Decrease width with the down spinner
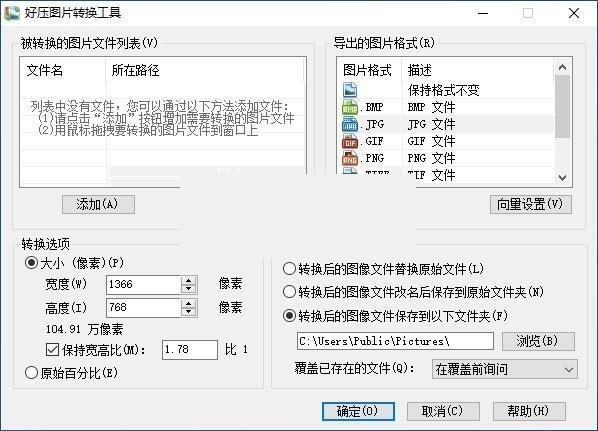598x431 pixels. point(188,289)
